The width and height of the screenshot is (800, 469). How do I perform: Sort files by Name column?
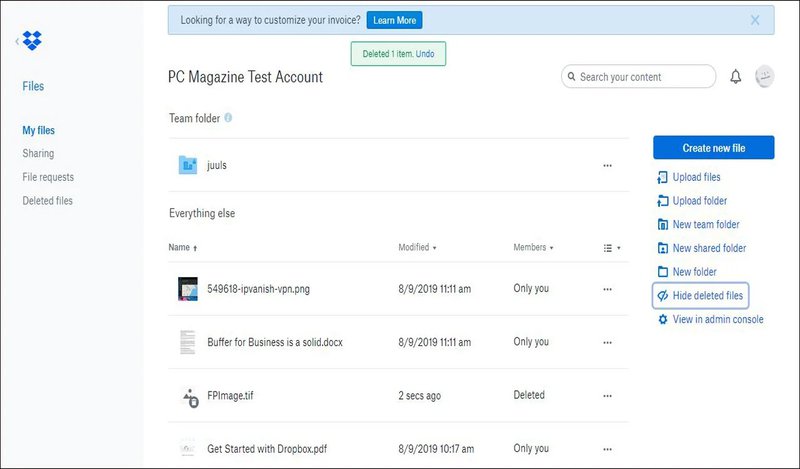tap(183, 247)
